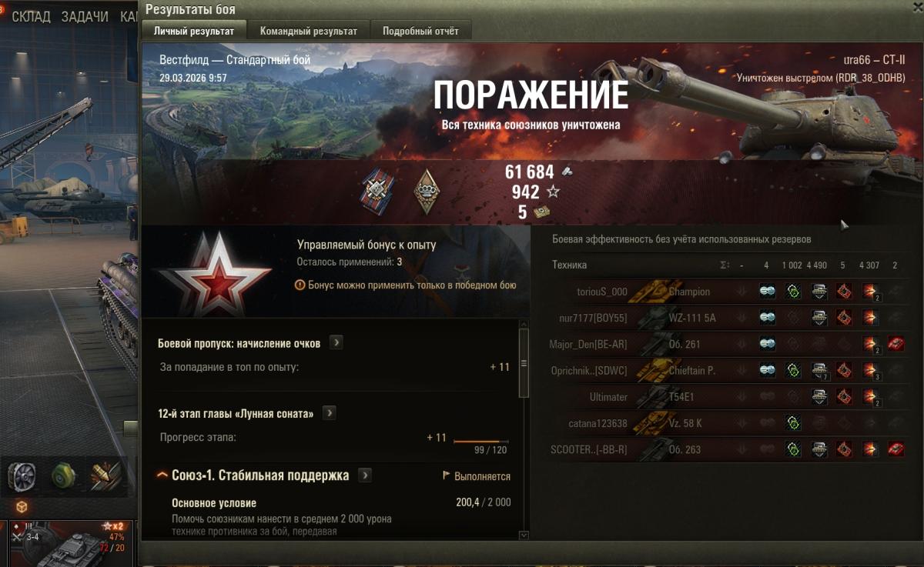This screenshot has height=567, width=924.
Task: Open the ЗАДАЧИ menu item
Action: pyautogui.click(x=85, y=16)
